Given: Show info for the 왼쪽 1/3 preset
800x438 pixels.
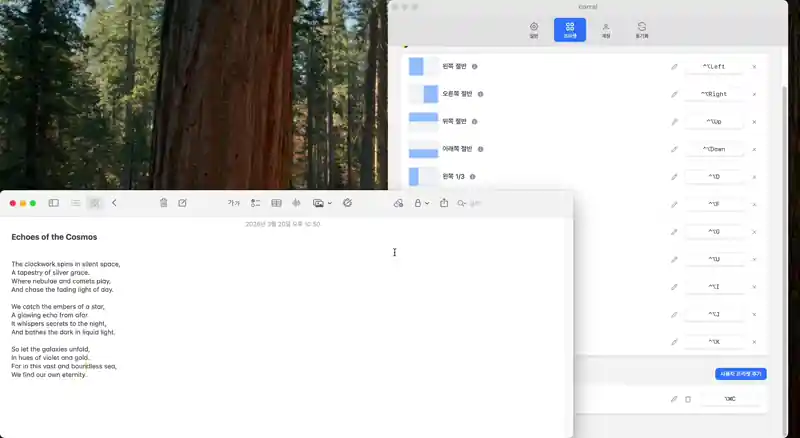Looking at the screenshot, I should tap(472, 177).
